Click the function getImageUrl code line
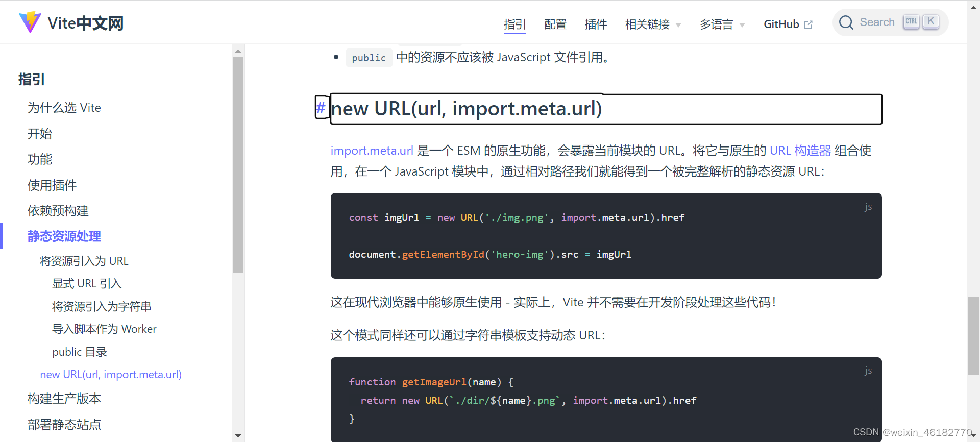980x442 pixels. tap(431, 382)
